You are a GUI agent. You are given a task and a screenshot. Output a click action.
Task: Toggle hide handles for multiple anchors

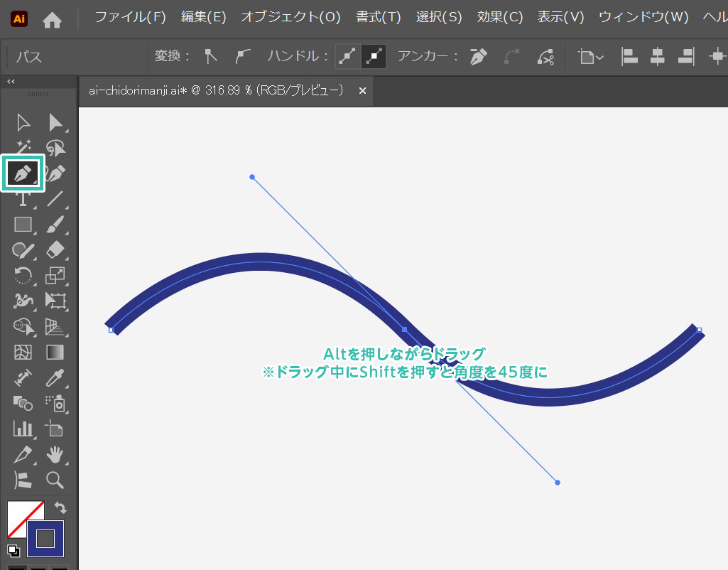374,57
